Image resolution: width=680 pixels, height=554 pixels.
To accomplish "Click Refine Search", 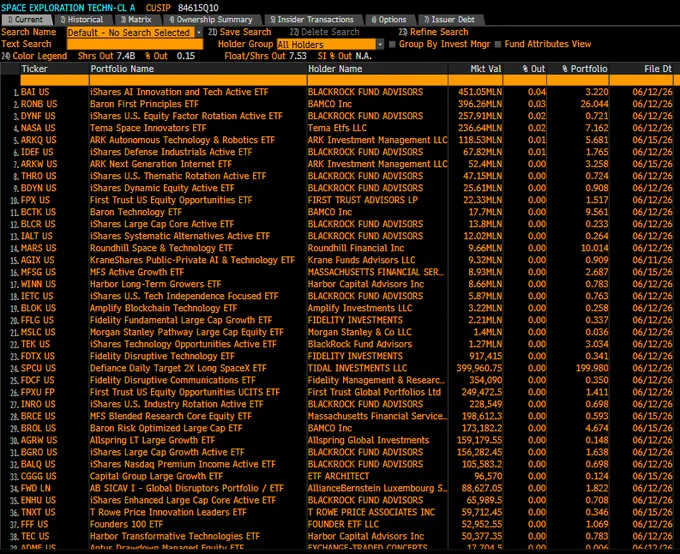I will 433,32.
